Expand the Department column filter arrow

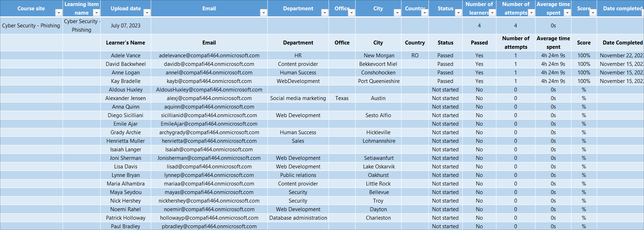[324, 13]
